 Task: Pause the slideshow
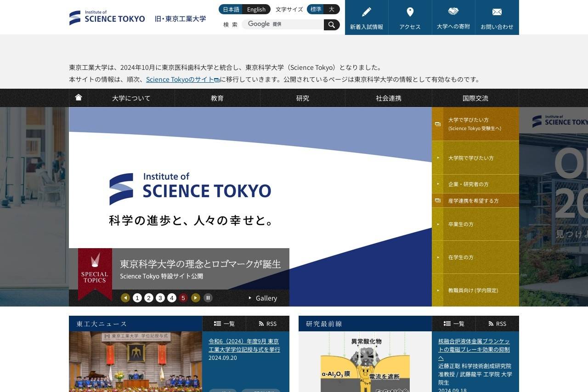point(208,298)
